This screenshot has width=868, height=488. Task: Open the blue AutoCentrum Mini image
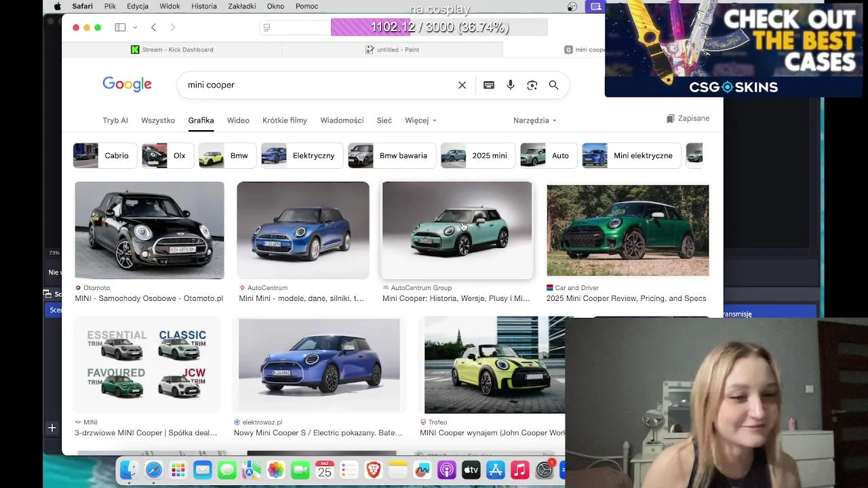pyautogui.click(x=303, y=230)
